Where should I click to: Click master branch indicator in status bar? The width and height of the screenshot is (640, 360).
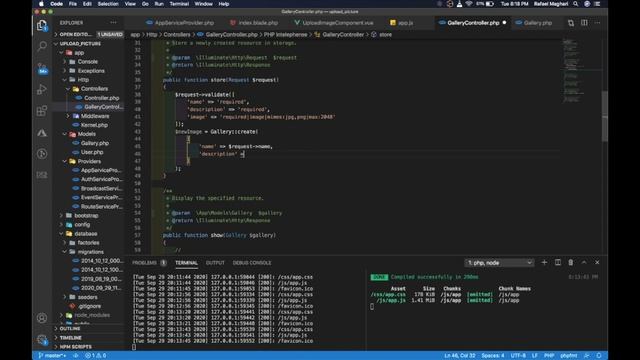pos(52,356)
